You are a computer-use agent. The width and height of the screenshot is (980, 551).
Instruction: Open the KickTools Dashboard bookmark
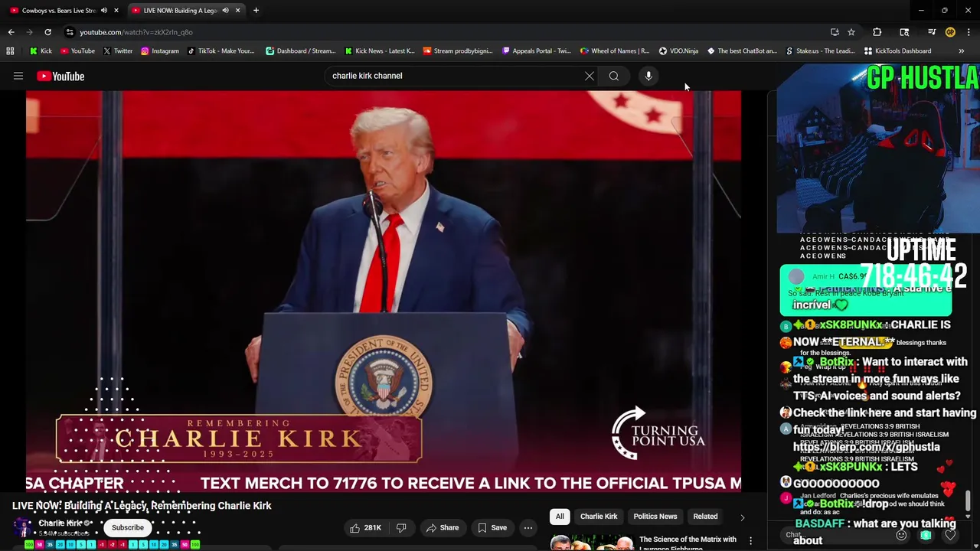click(897, 51)
